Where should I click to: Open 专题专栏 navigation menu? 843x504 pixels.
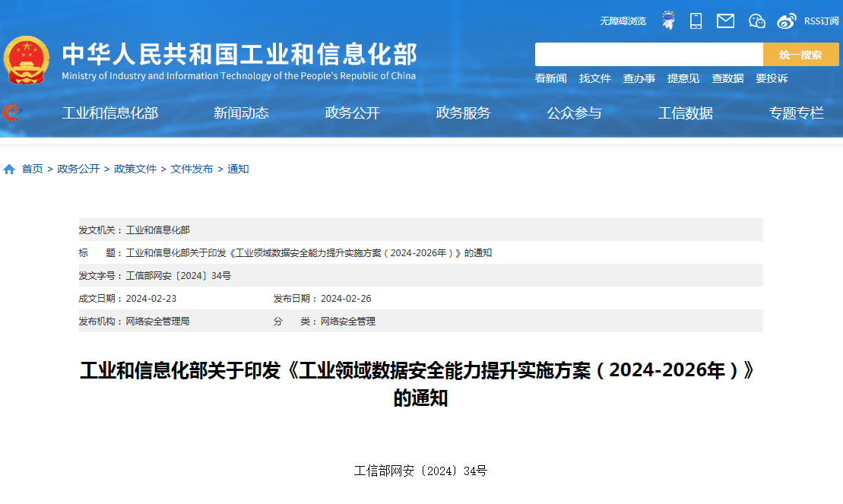click(796, 113)
